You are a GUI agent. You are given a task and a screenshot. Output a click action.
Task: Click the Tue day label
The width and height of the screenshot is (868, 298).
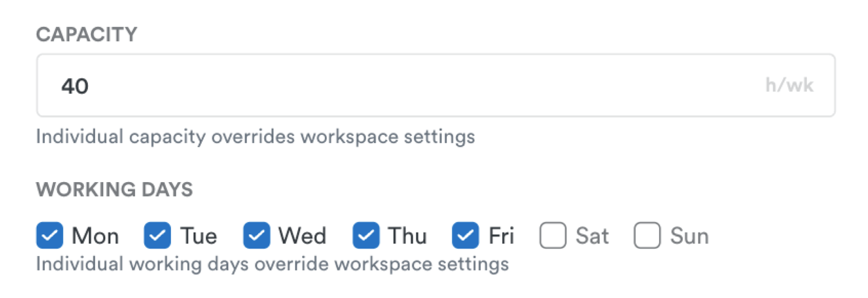(x=199, y=236)
